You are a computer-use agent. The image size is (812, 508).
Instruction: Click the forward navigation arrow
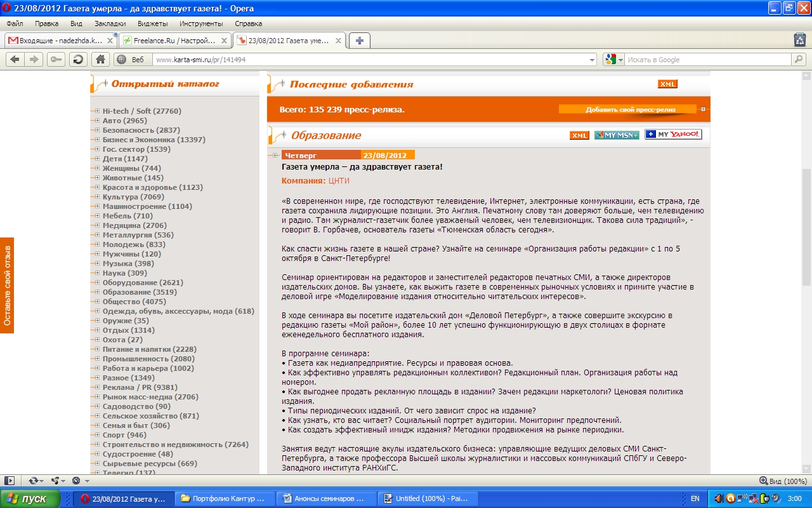tap(34, 59)
